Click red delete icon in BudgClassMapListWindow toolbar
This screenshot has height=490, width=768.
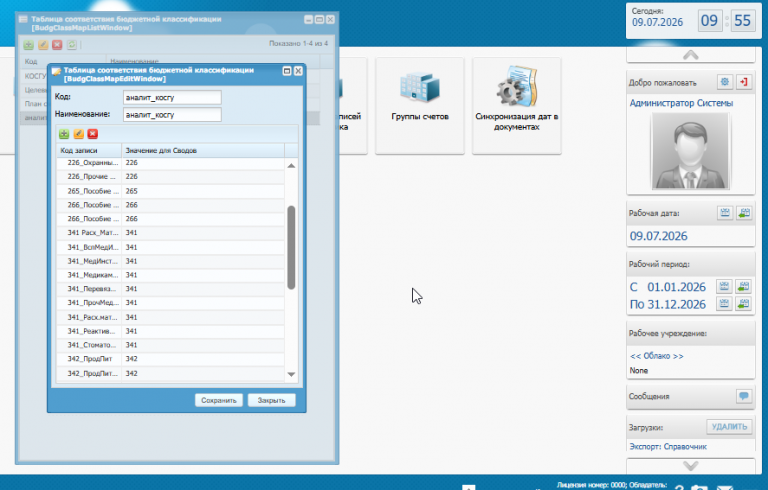[x=57, y=45]
